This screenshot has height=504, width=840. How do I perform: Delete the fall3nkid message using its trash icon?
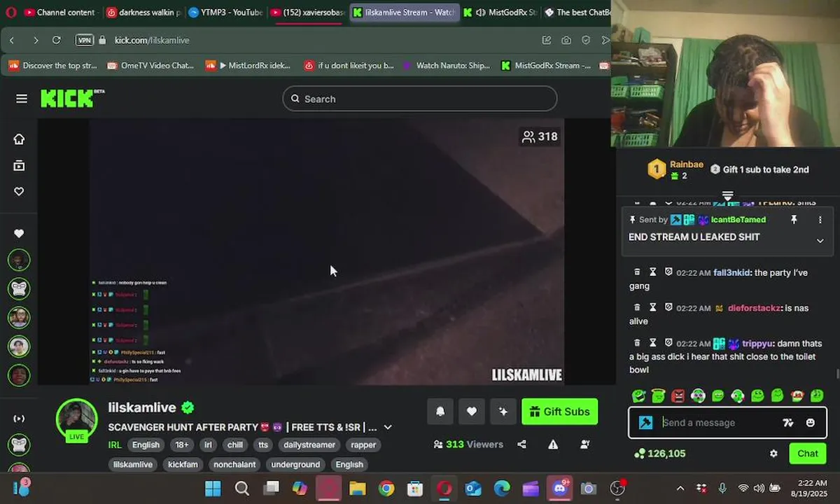pos(637,272)
